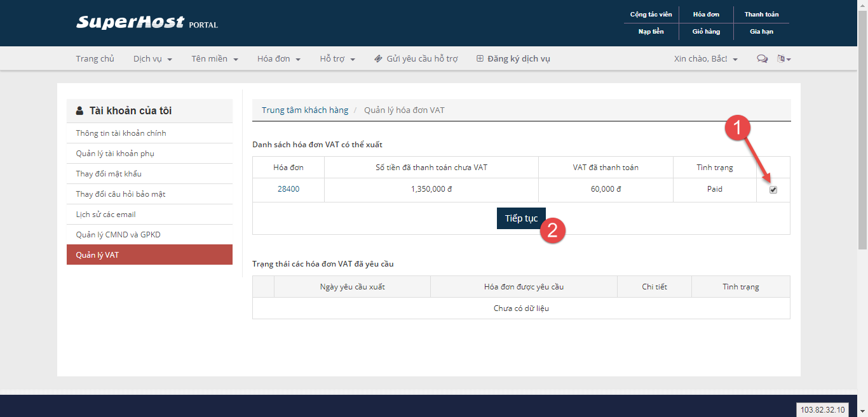Click the user icon in Tài khoản của tôi
The image size is (868, 417).
point(79,110)
